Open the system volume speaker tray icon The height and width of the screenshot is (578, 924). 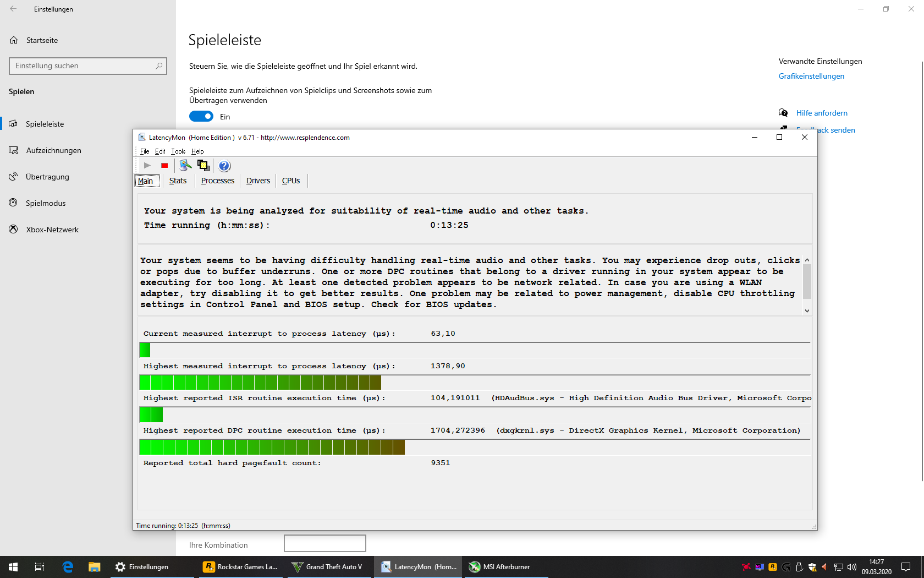click(852, 567)
